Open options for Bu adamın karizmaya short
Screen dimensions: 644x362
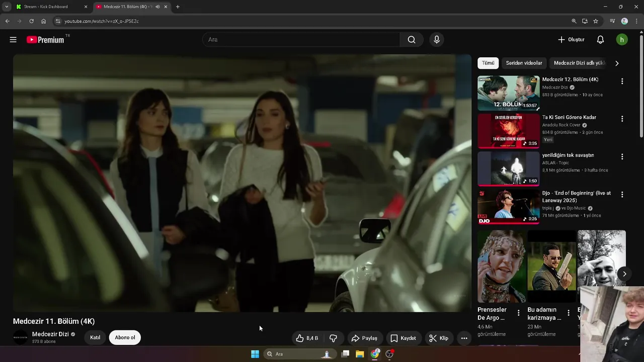tap(569, 313)
